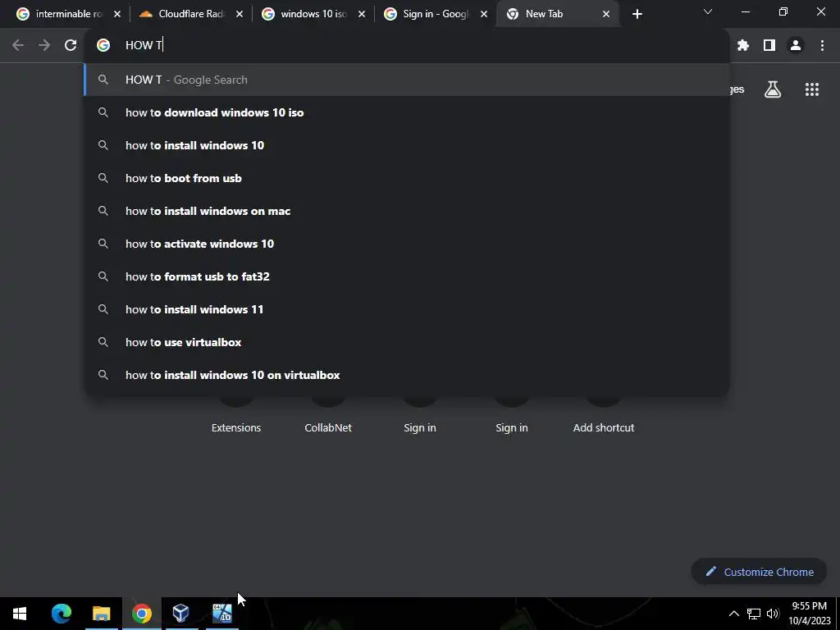Go forward with the forward arrow
The image size is (840, 630).
[x=44, y=46]
